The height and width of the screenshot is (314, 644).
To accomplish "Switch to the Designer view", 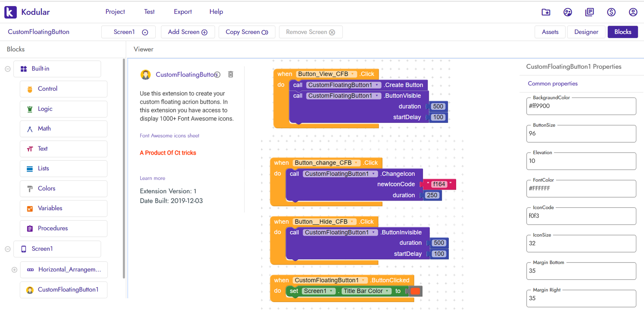I will [586, 32].
